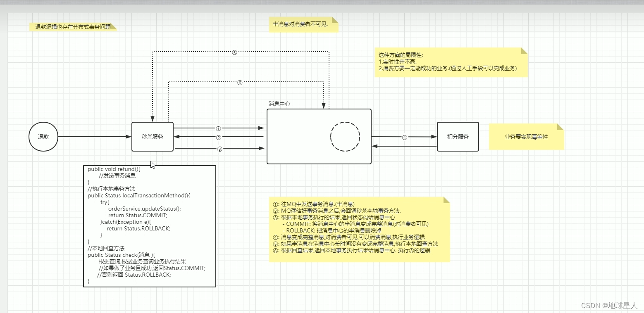Click the ⑤ label on dotted line
The height and width of the screenshot is (313, 644).
click(234, 52)
